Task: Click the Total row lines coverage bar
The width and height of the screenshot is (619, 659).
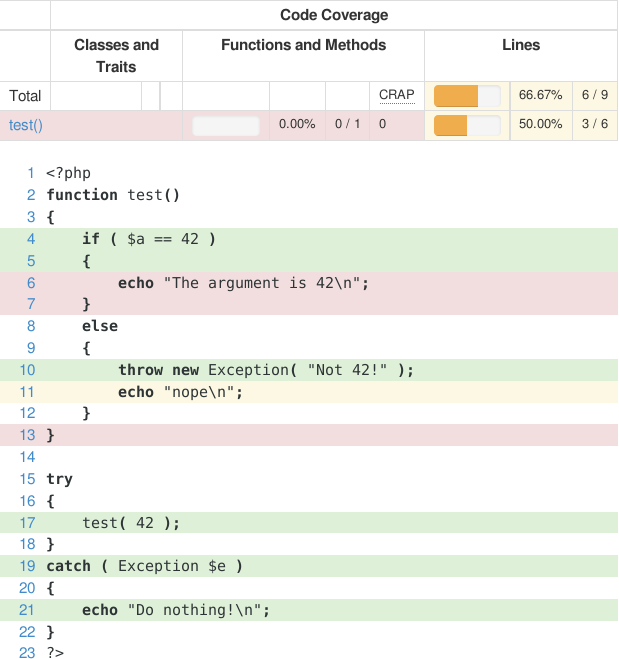Action: [467, 96]
